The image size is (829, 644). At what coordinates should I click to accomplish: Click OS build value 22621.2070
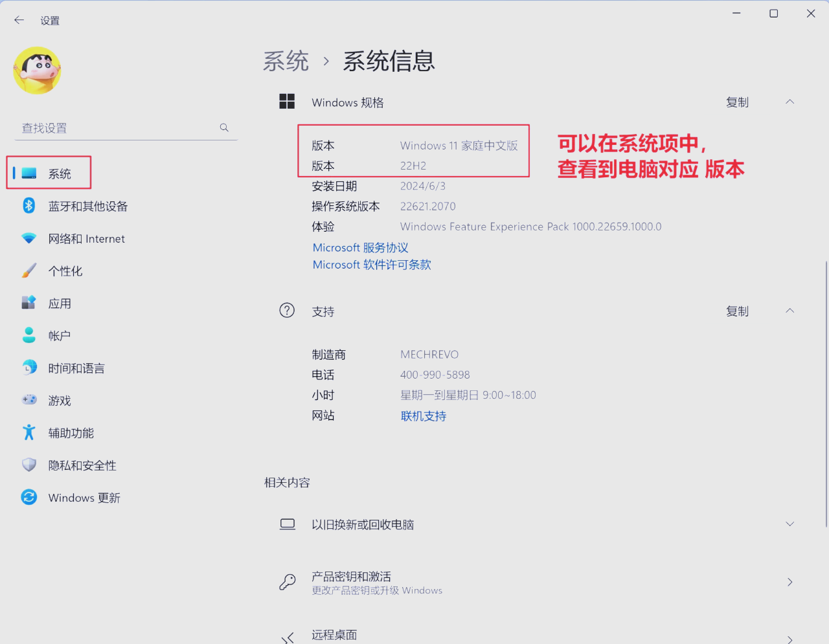tap(428, 206)
